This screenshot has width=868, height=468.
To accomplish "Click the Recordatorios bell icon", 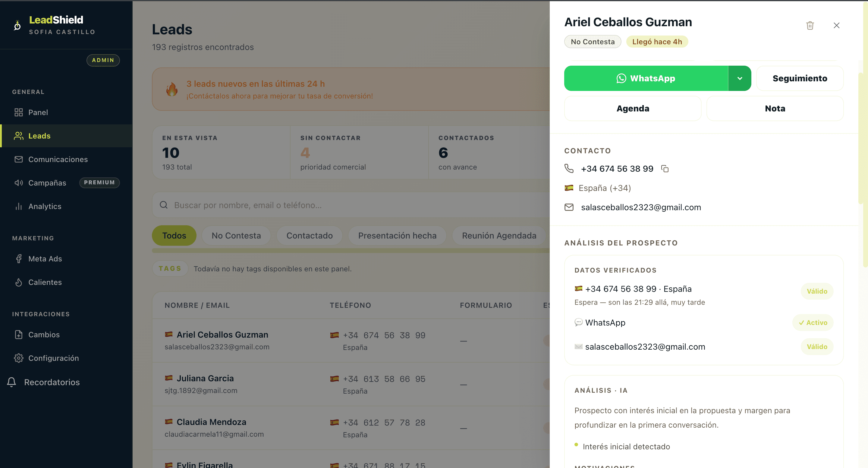I will click(11, 382).
